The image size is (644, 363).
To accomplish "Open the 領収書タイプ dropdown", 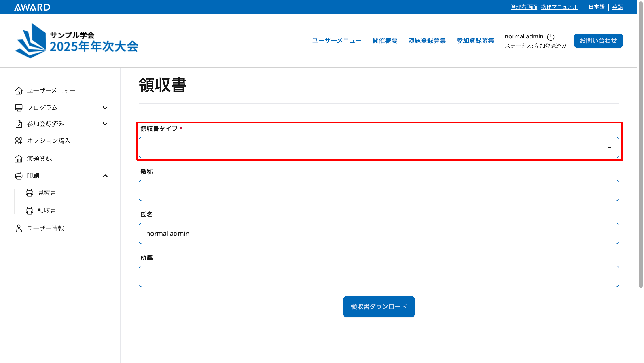I will 379,148.
